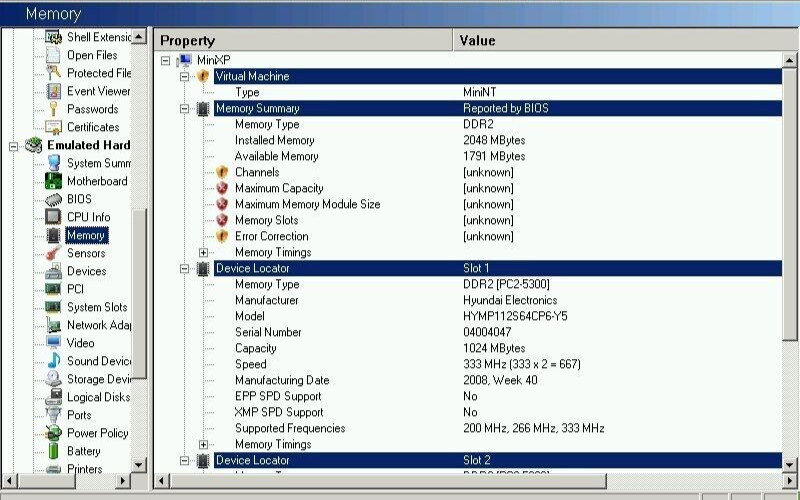Collapse the Slot 1 Device Locator
The image size is (800, 500).
(184, 268)
